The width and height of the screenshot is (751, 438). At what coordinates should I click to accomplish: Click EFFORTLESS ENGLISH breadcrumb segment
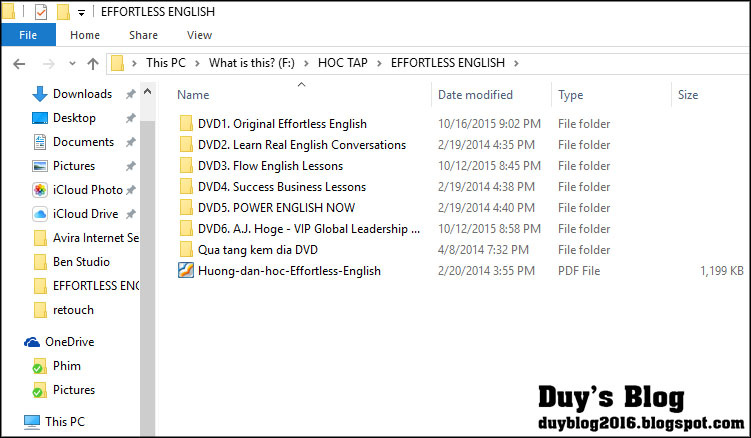(448, 63)
